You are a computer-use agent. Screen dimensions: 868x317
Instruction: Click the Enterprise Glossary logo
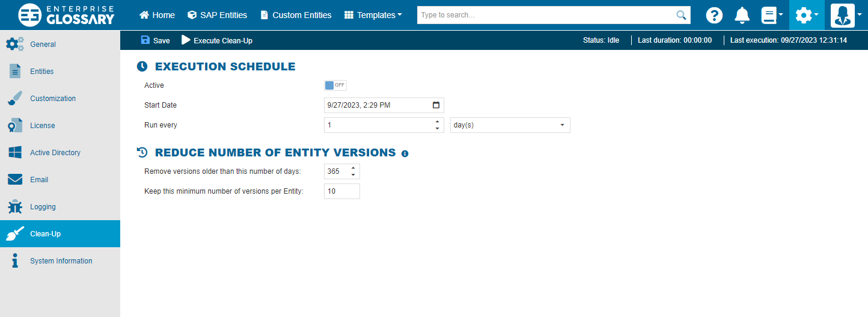pyautogui.click(x=66, y=15)
